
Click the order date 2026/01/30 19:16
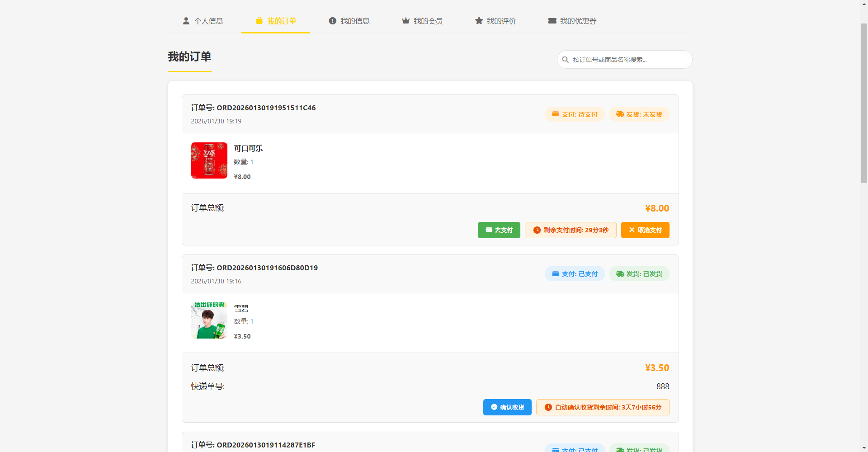pos(216,281)
